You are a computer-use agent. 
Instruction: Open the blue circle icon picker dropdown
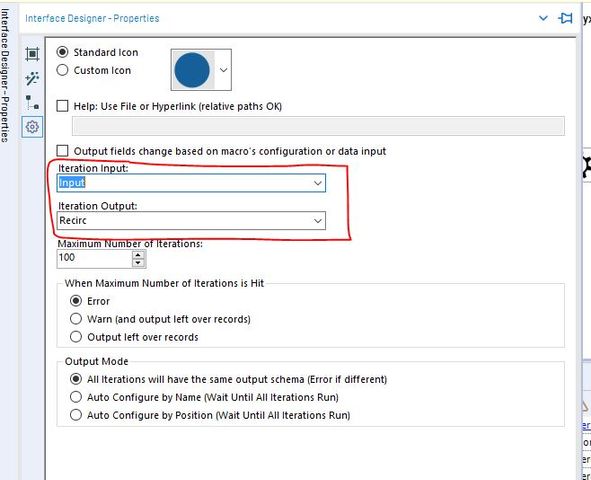[x=224, y=70]
